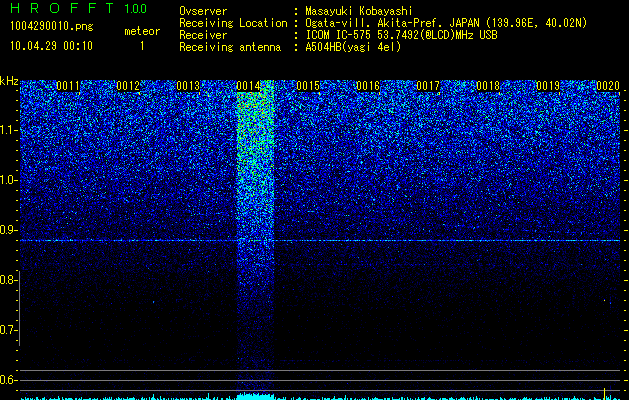This screenshot has height=400, width=629.
Task: Click the 0.7 kHz axis tick
Action: coord(10,330)
